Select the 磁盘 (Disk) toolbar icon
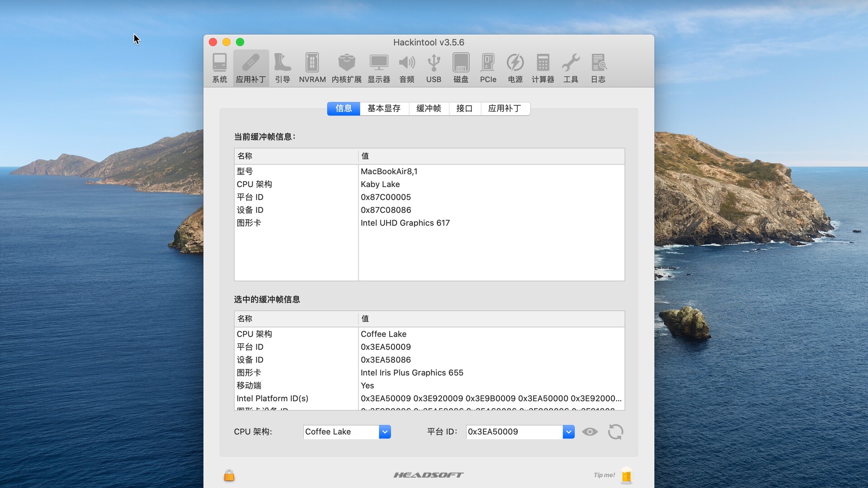Image resolution: width=868 pixels, height=488 pixels. tap(461, 68)
